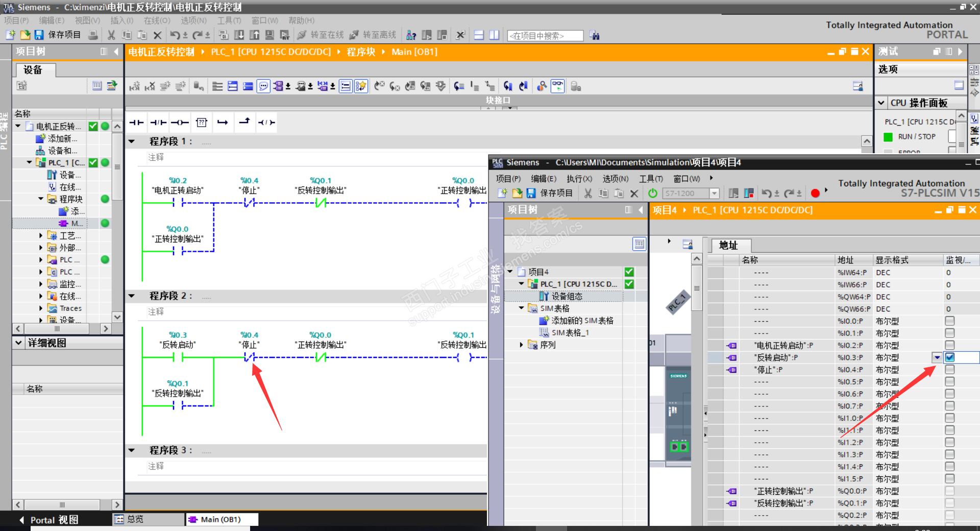This screenshot has width=980, height=531.
Task: Print from the TIA Portal toolbar
Action: tap(93, 35)
